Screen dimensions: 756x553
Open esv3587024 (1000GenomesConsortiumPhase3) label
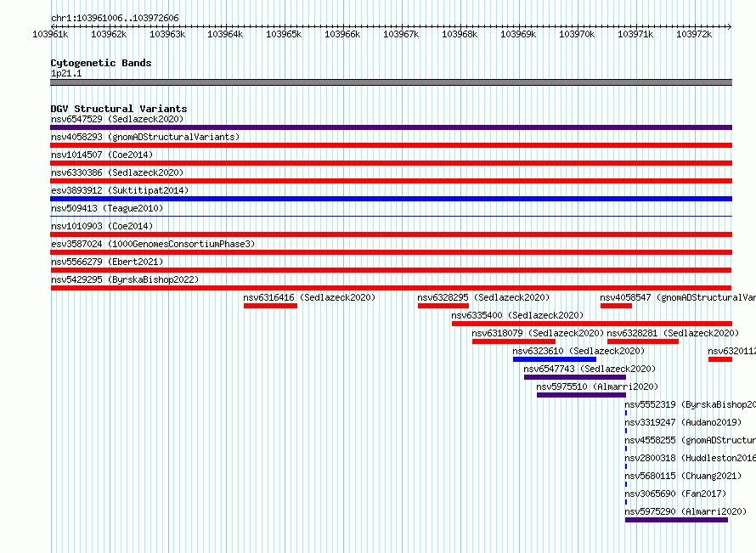[x=153, y=244]
